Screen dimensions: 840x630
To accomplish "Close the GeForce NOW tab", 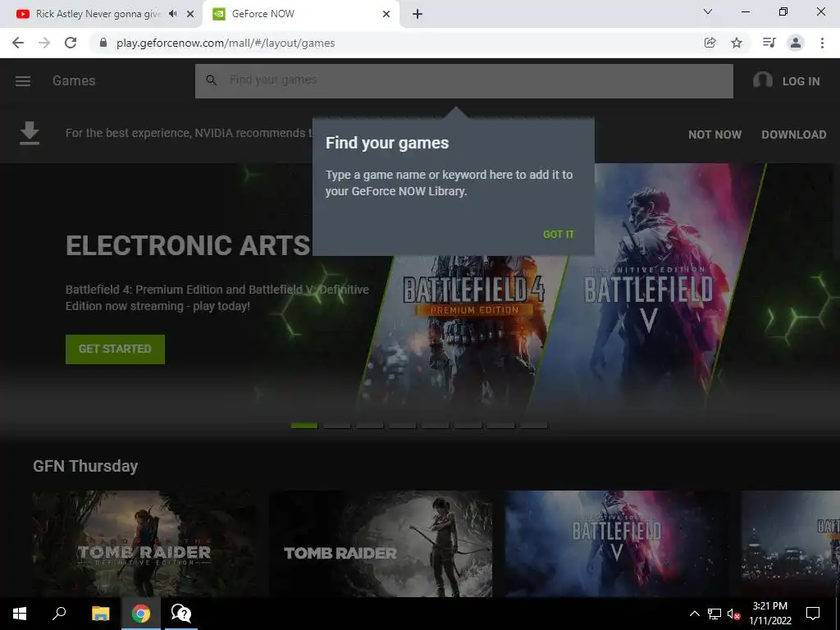I will click(x=386, y=14).
